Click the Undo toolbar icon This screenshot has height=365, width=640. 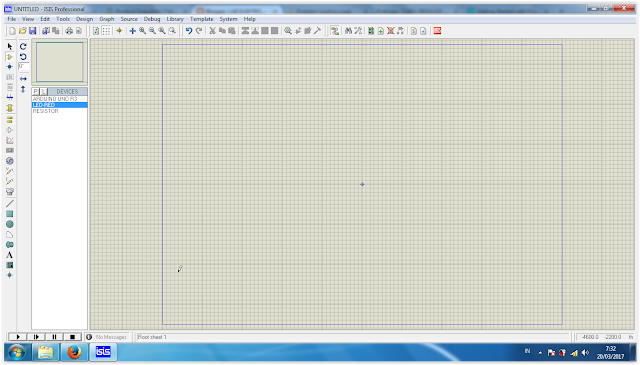pos(189,31)
